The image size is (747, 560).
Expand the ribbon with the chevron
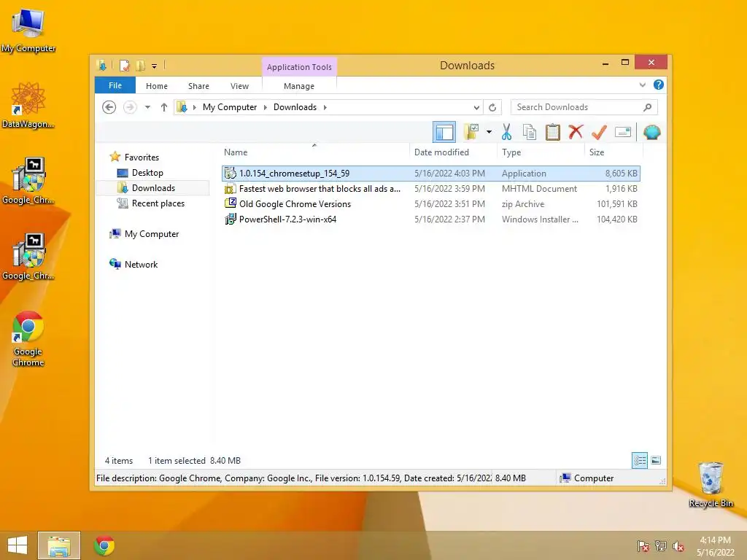point(642,85)
